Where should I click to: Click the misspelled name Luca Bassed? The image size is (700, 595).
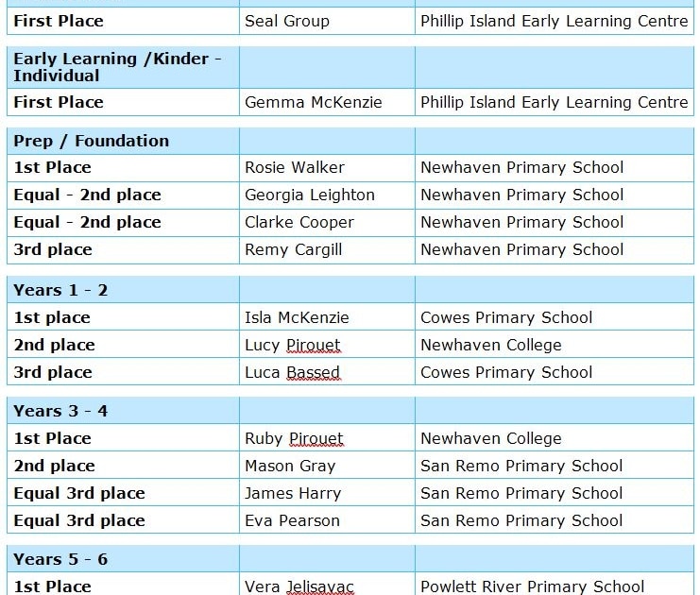292,372
